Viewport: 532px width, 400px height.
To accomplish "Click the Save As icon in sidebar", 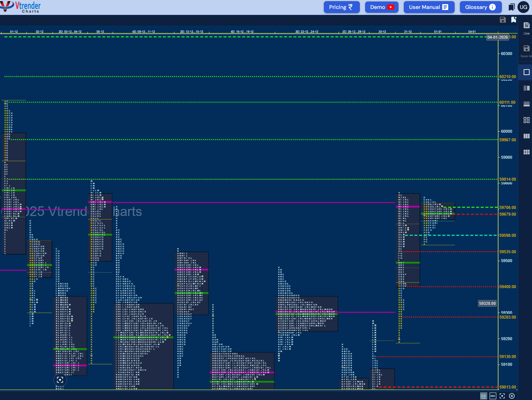I will 526,51.
